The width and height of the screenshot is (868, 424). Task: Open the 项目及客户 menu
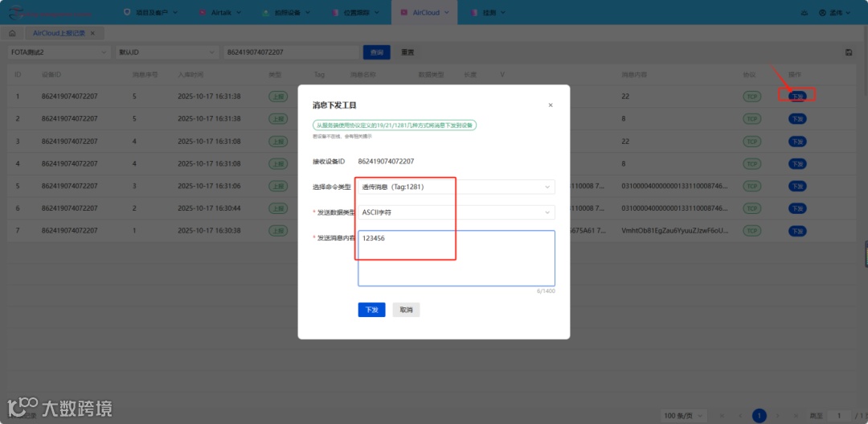[x=150, y=12]
